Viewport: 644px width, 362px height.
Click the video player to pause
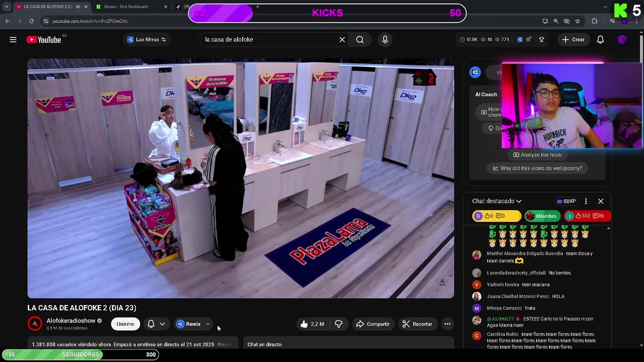point(240,178)
